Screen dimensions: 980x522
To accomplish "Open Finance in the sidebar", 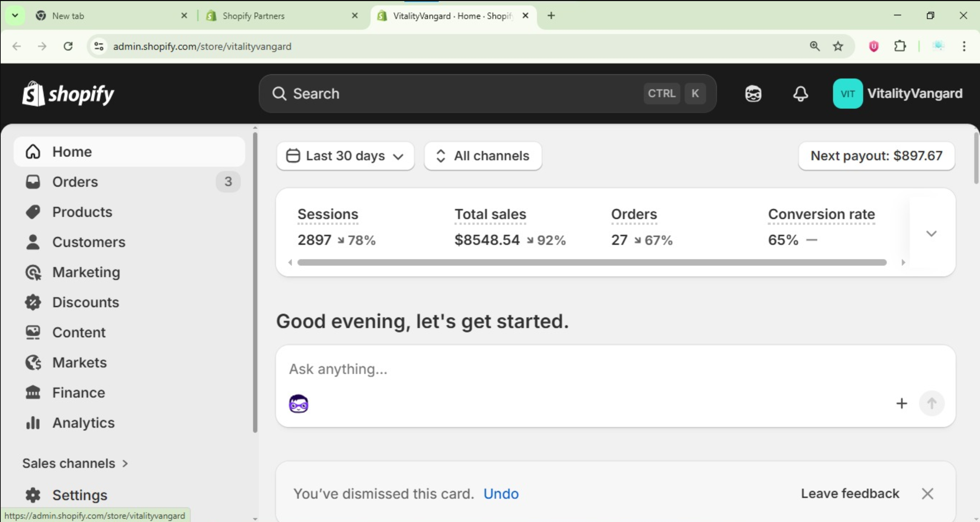I will click(x=129, y=392).
